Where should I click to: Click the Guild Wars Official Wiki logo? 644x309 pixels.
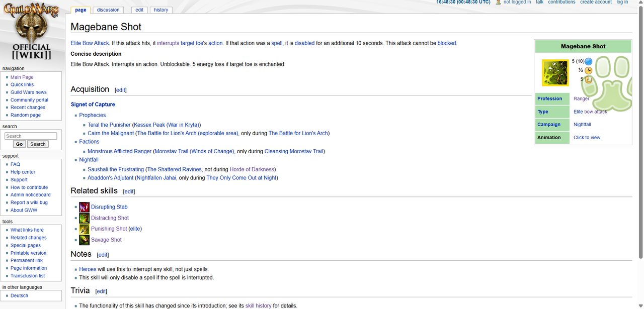(x=31, y=32)
